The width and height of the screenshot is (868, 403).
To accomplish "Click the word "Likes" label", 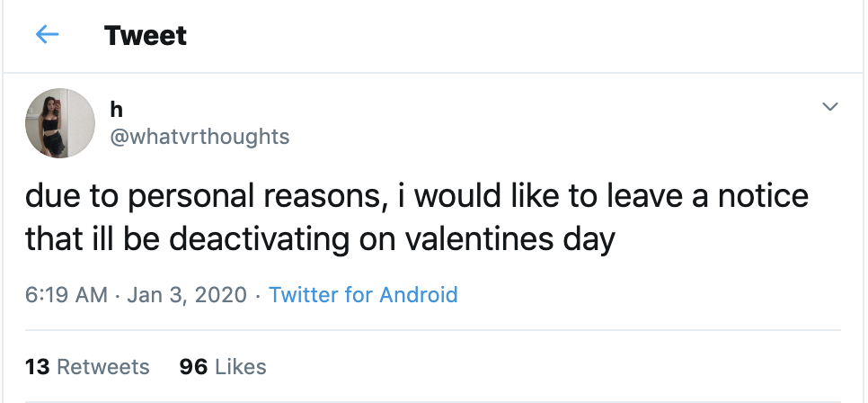I will (x=240, y=366).
